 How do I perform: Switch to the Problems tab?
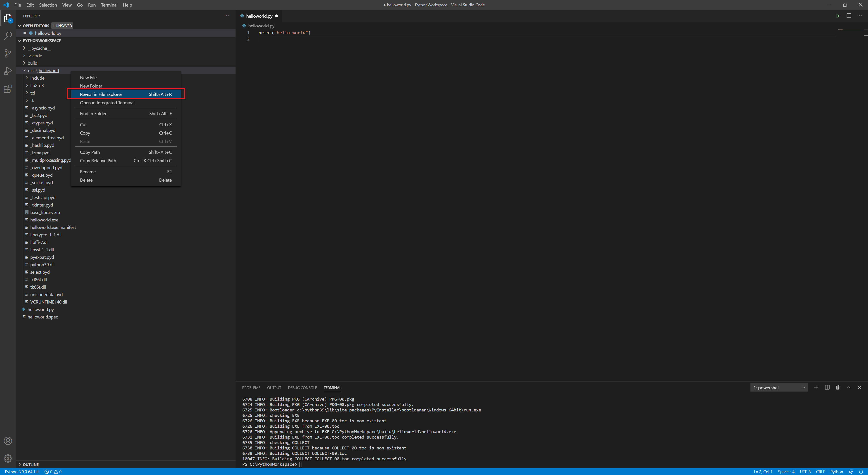tap(251, 388)
